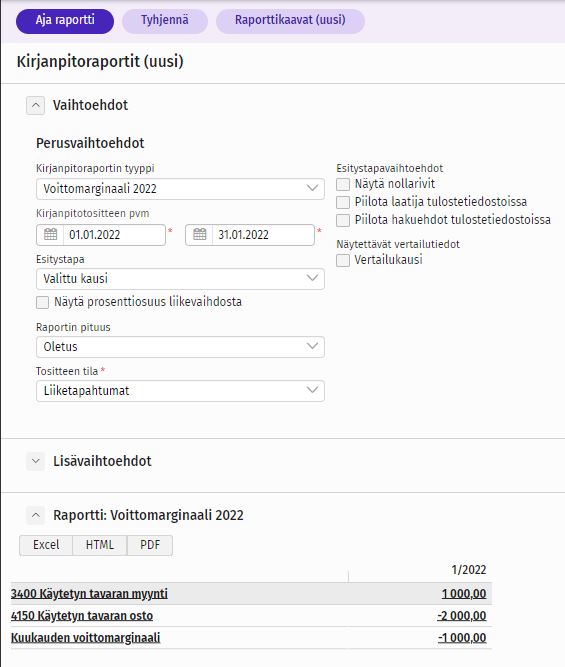Export the report with the Excel button
This screenshot has width=565, height=667.
(x=46, y=545)
